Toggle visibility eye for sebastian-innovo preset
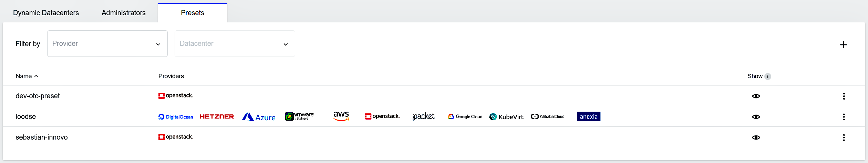The image size is (868, 163). (x=756, y=137)
